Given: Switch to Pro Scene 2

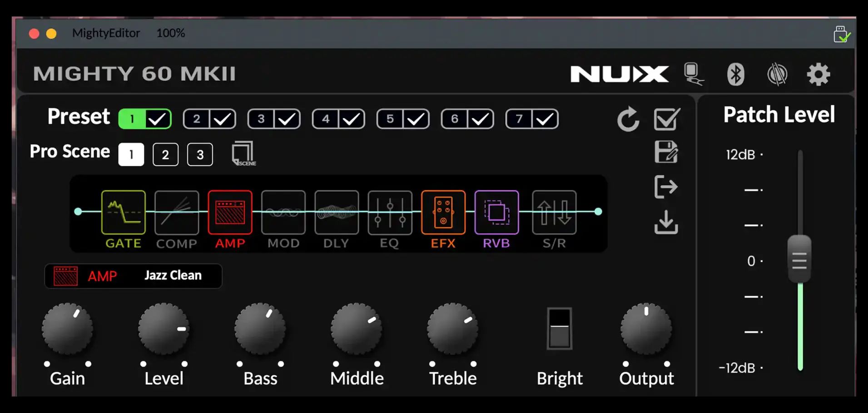Looking at the screenshot, I should (x=165, y=155).
